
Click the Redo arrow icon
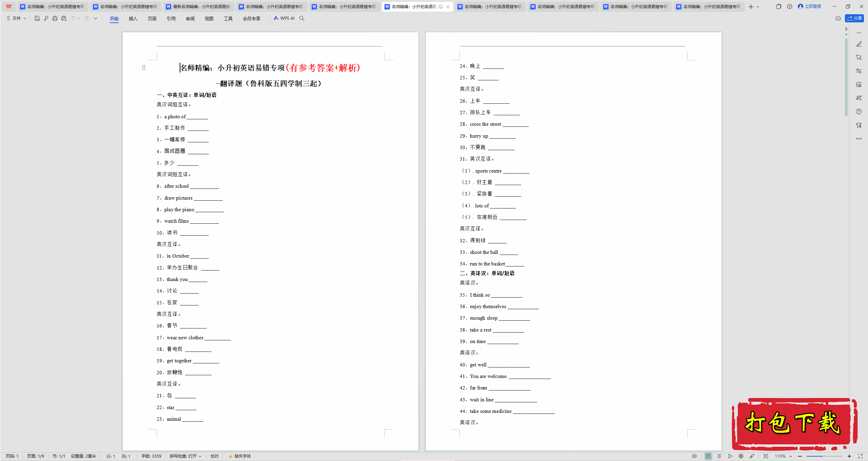tap(87, 18)
